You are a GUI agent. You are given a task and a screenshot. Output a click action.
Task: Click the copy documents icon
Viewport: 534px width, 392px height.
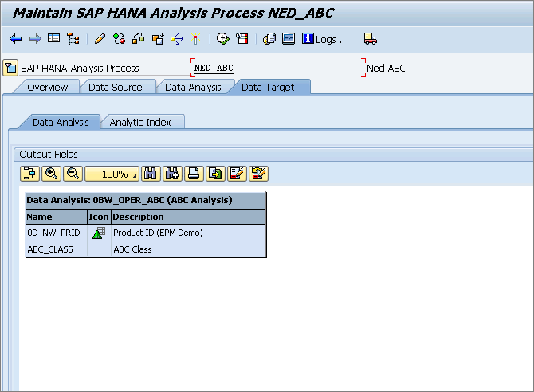click(x=269, y=39)
